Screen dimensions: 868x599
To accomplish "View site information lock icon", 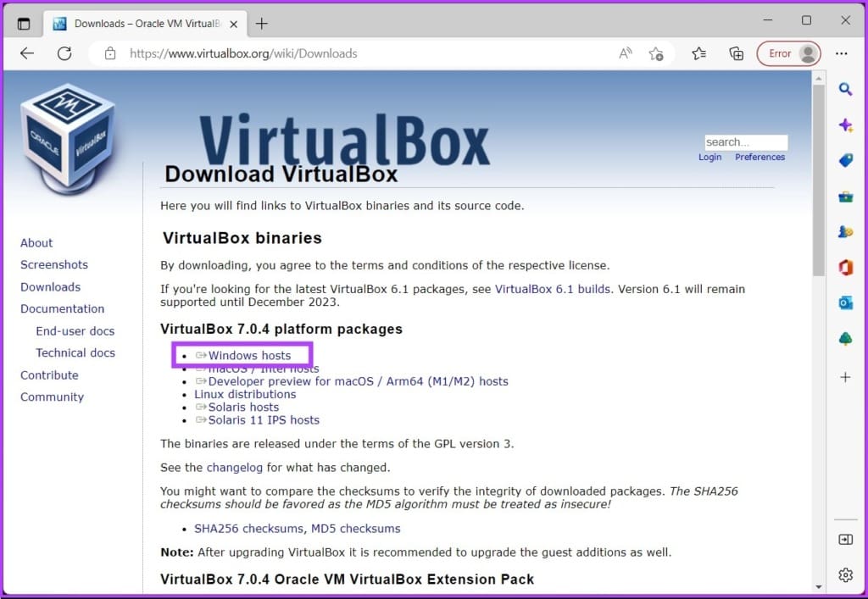I will click(x=110, y=53).
